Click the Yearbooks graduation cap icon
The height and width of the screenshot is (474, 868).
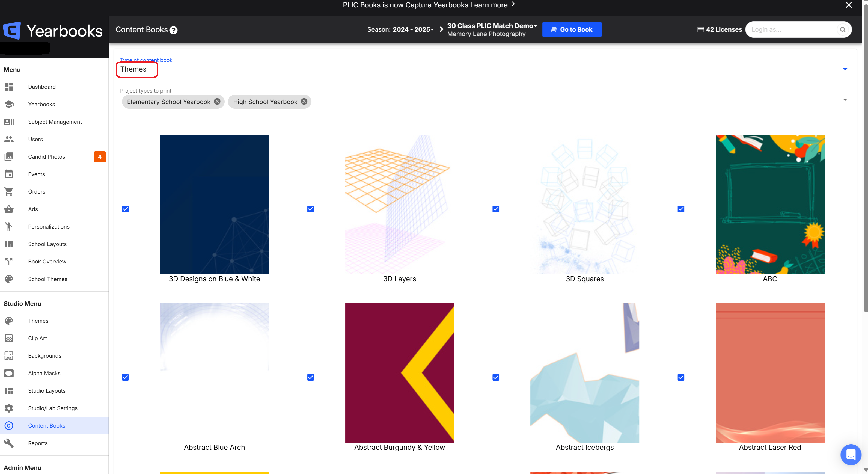click(9, 104)
